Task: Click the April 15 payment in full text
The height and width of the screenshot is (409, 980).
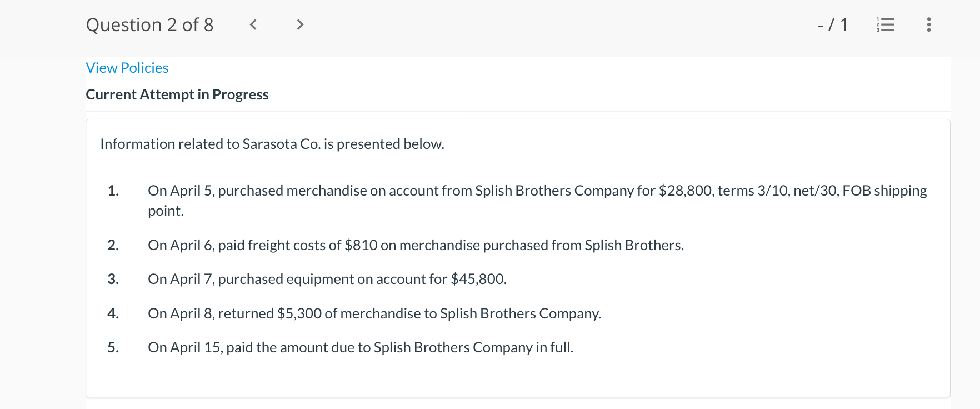Action: pyautogui.click(x=361, y=347)
